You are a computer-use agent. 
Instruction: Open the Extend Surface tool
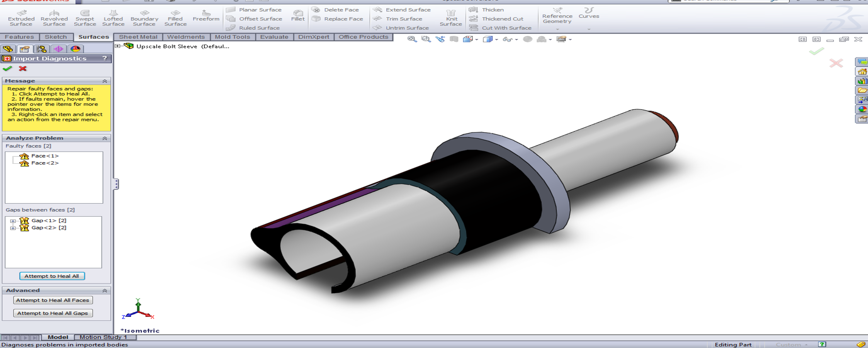click(402, 10)
